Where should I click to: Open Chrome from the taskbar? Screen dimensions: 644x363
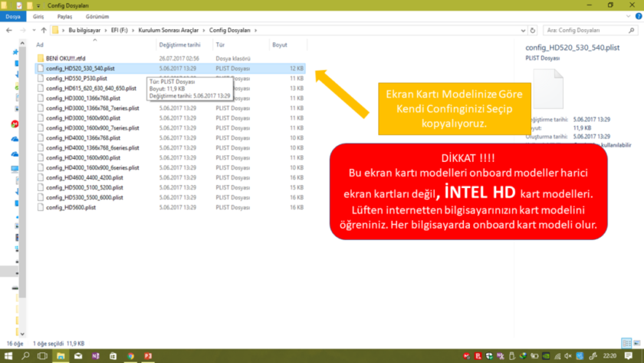point(131,356)
